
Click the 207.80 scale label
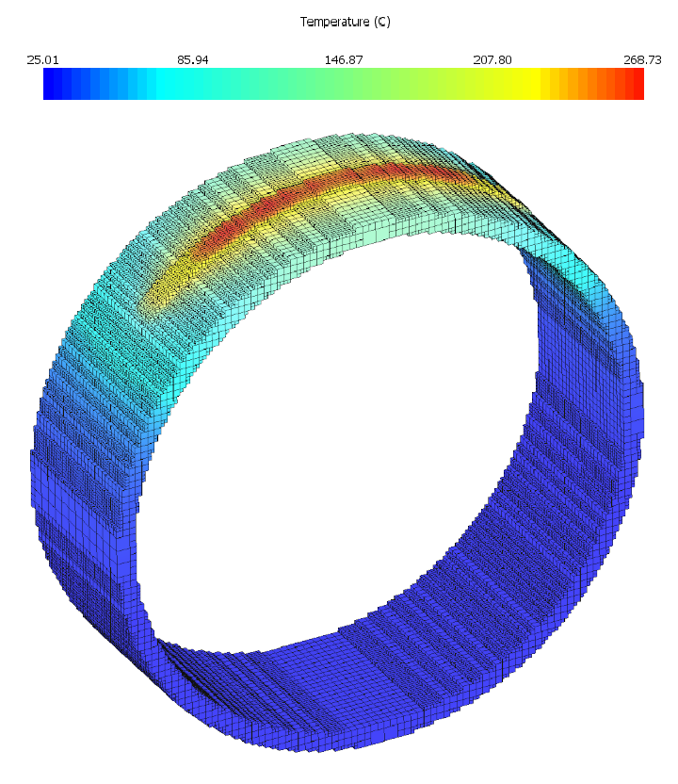point(492,60)
